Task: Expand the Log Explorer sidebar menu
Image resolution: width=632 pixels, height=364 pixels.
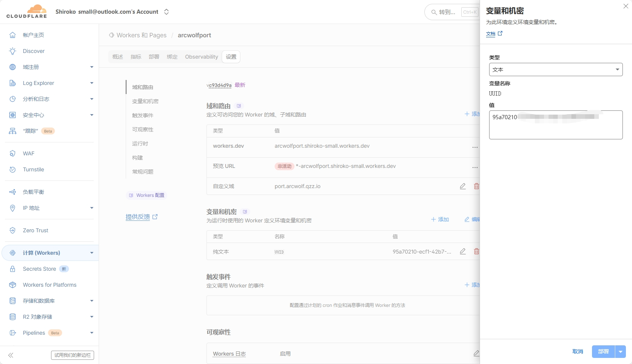Action: coord(91,83)
